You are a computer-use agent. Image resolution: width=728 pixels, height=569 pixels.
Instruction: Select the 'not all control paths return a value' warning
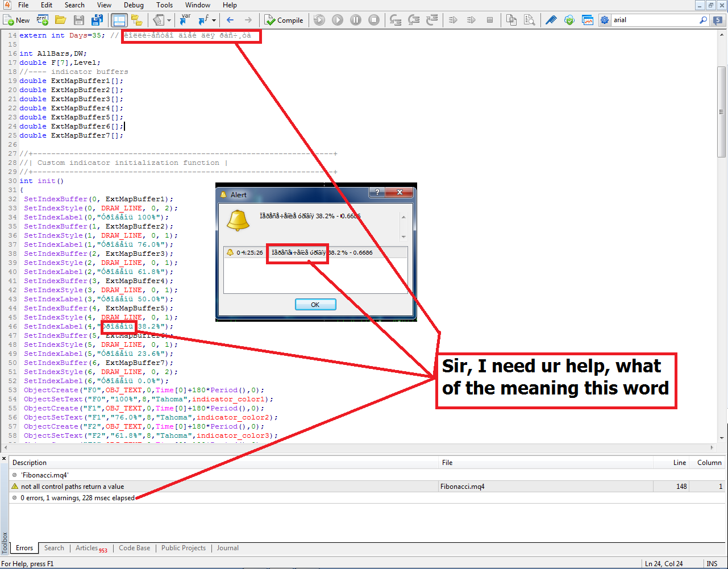pos(368,487)
